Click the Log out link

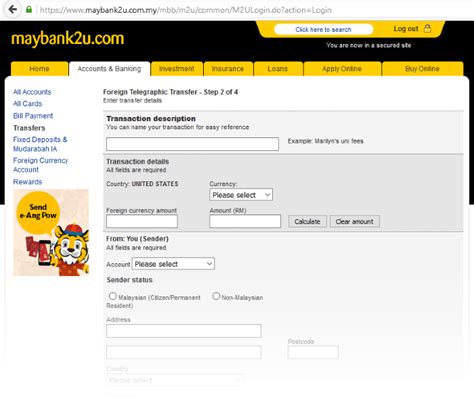point(406,29)
